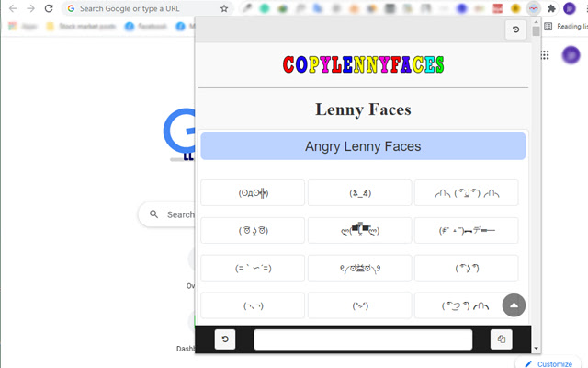Copy the (ಠ_ಠ) style angry face
Viewport: 588px width, 368px height.
click(x=360, y=193)
